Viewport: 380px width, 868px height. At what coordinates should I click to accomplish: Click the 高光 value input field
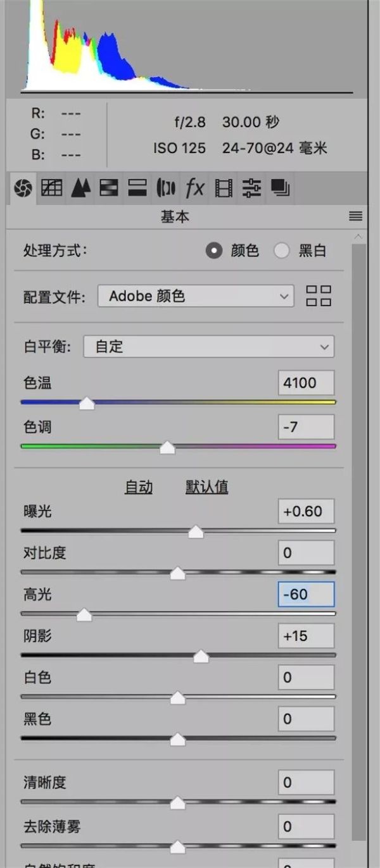coord(306,595)
